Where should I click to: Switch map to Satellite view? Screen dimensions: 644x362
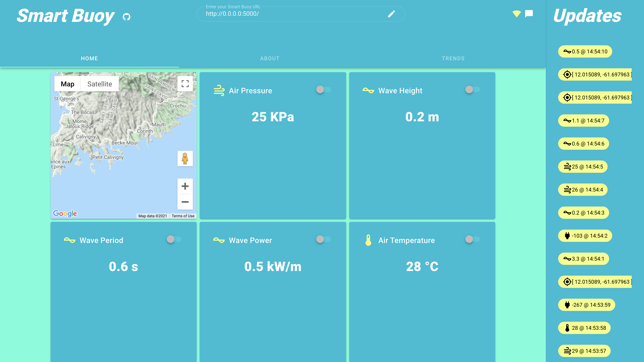point(99,84)
